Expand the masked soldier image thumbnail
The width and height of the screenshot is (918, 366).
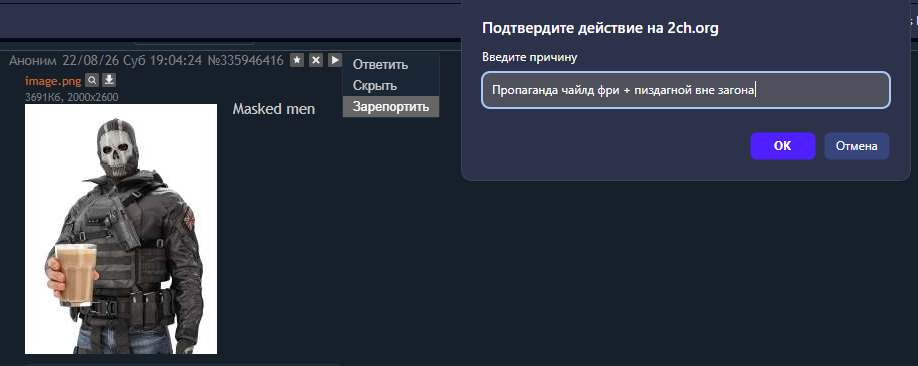tap(121, 229)
